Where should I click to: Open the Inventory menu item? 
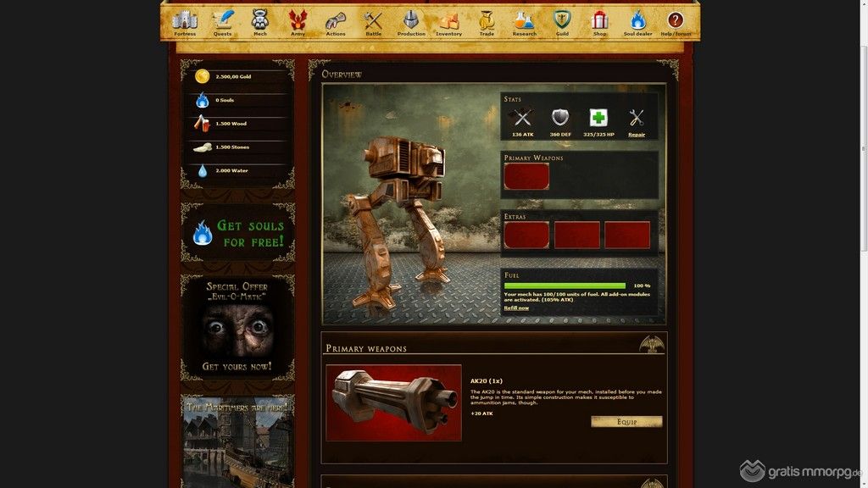[x=448, y=22]
